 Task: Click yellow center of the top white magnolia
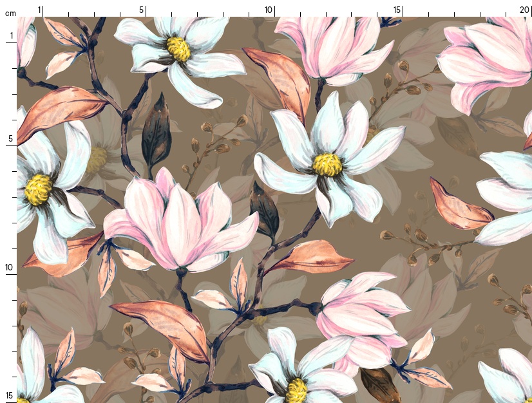click(x=178, y=49)
